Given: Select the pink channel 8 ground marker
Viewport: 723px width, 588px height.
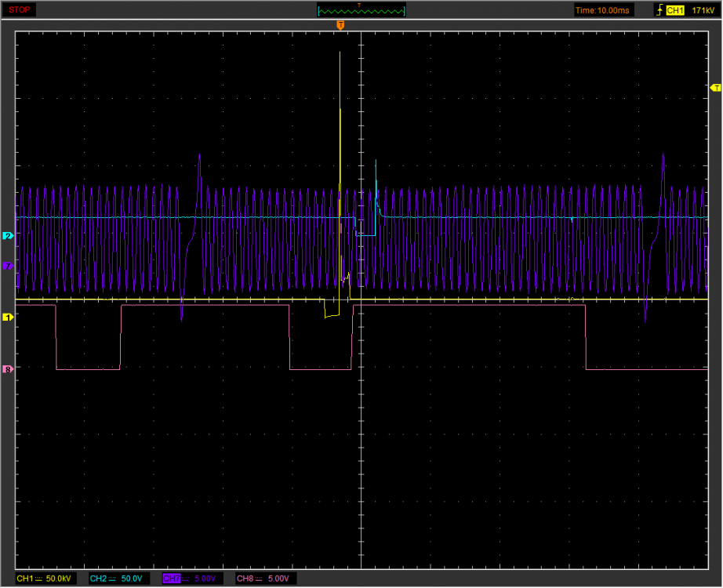Looking at the screenshot, I should 8,368.
